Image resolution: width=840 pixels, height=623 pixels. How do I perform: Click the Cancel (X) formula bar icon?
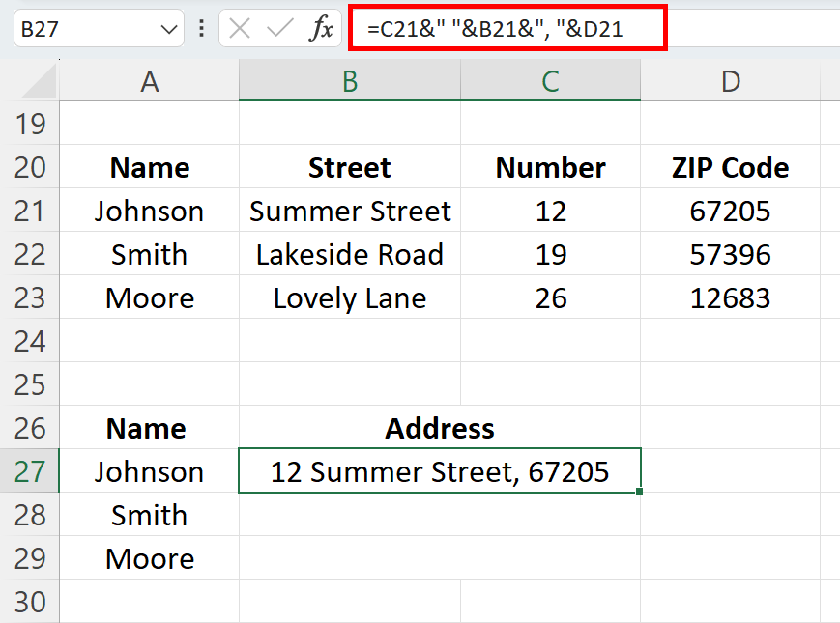pyautogui.click(x=240, y=28)
